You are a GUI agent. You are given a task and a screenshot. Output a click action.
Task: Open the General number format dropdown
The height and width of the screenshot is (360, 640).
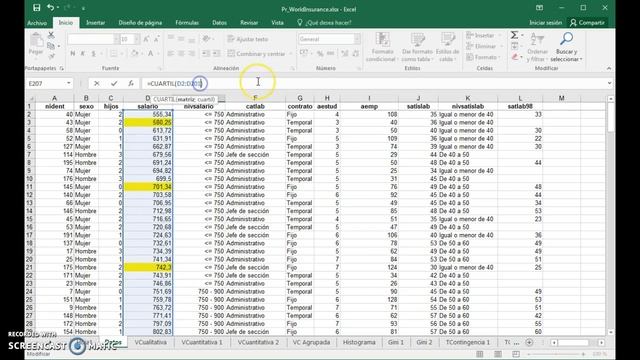[357, 39]
